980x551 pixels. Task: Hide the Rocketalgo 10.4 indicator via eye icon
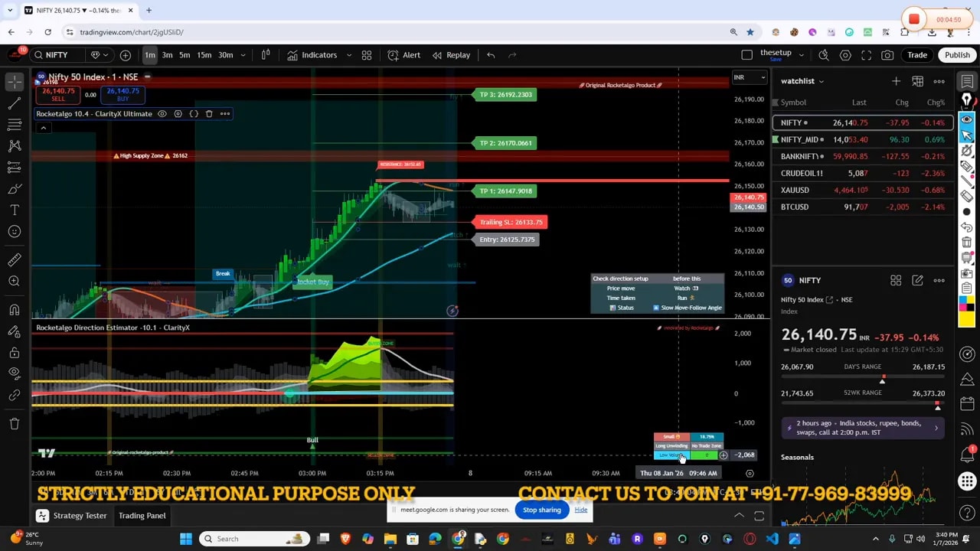pos(162,114)
